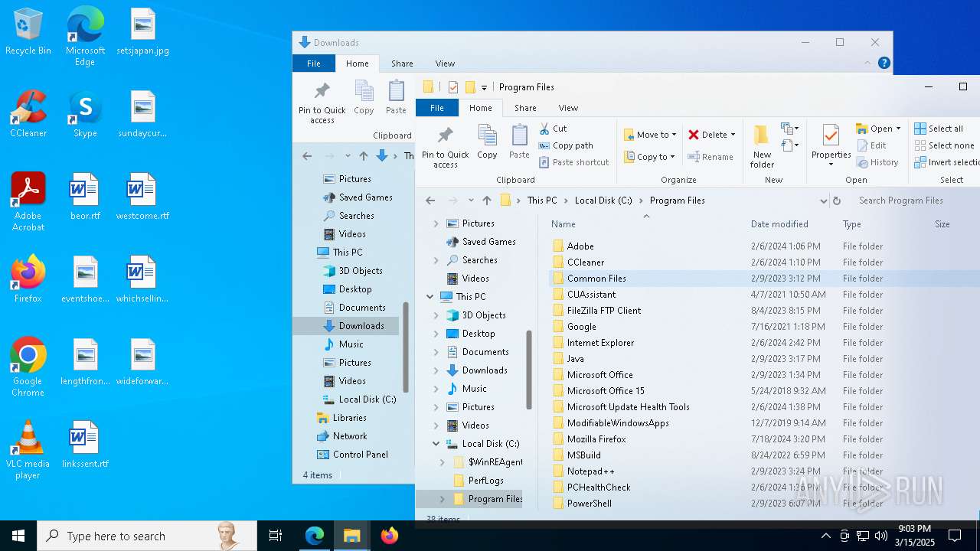Expand the address bar history dropdown
Screen dimensions: 980x551
point(823,201)
